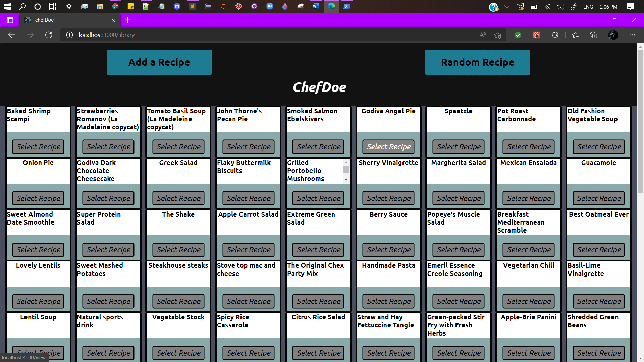Screen dimensions: 644x362
Task: Click the Random Recipe button
Action: point(478,62)
